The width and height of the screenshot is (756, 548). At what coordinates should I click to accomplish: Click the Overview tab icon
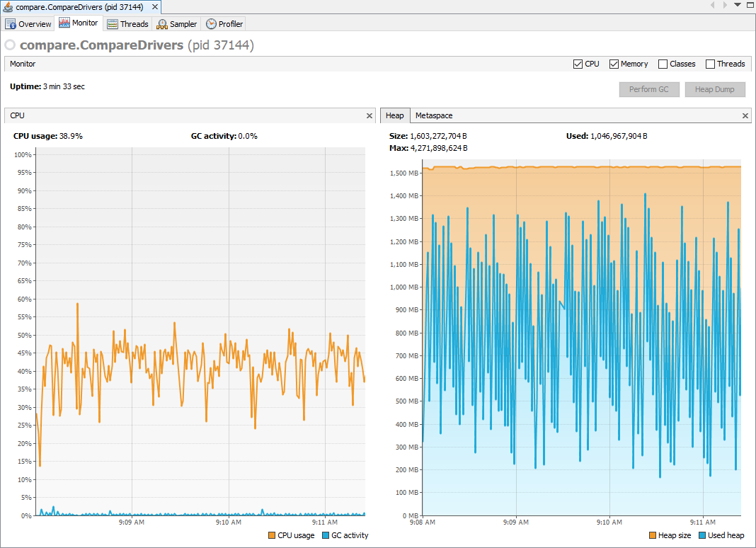(11, 24)
